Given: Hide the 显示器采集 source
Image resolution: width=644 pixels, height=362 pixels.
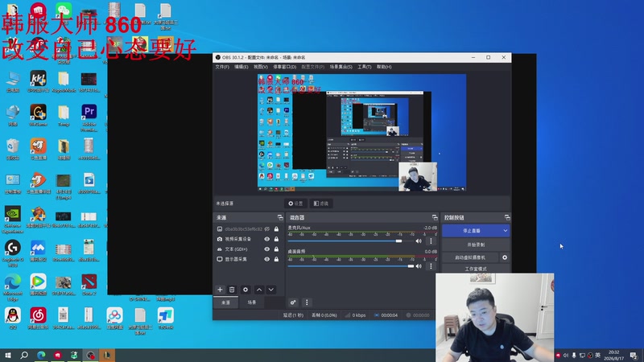Looking at the screenshot, I should point(267,259).
